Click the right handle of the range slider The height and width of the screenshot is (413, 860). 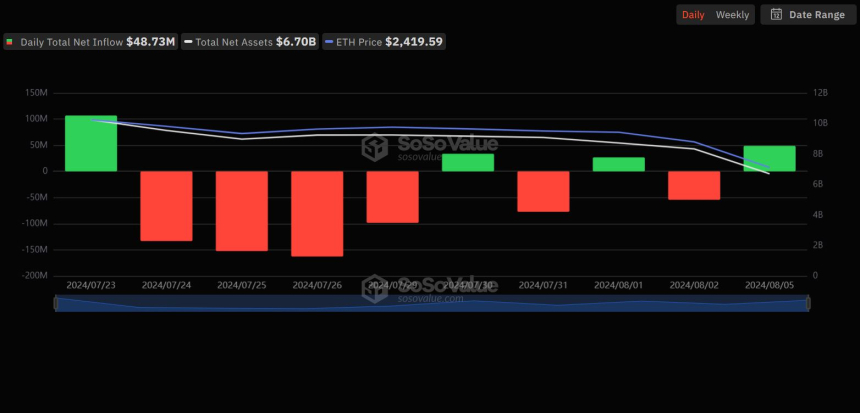pyautogui.click(x=807, y=303)
